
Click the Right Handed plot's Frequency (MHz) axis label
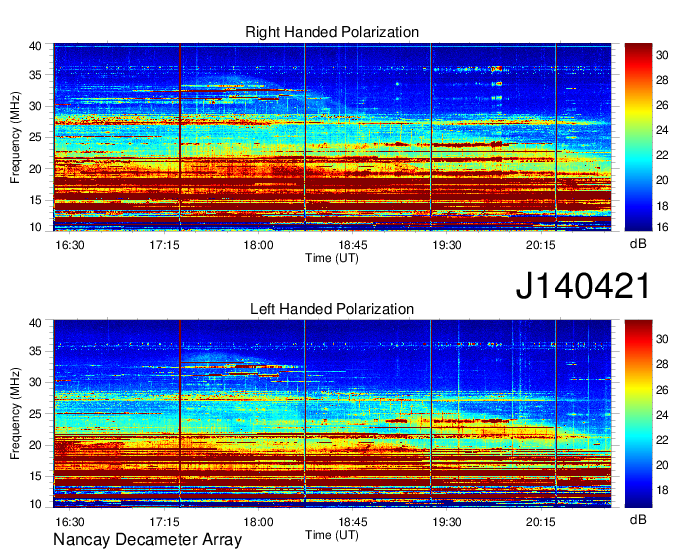click(15, 137)
